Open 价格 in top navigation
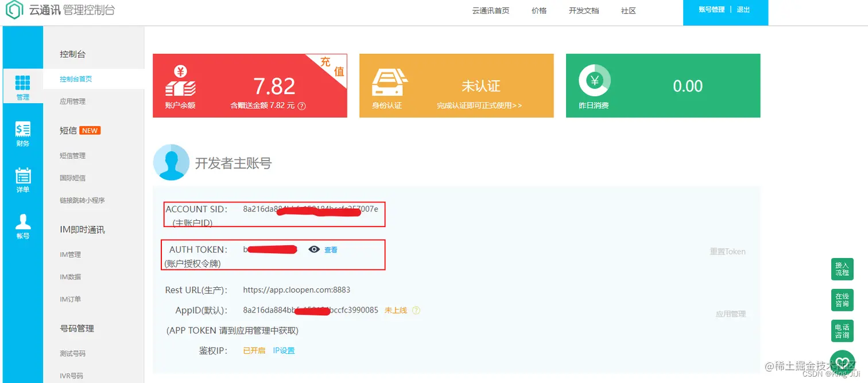The image size is (868, 383). coord(539,10)
